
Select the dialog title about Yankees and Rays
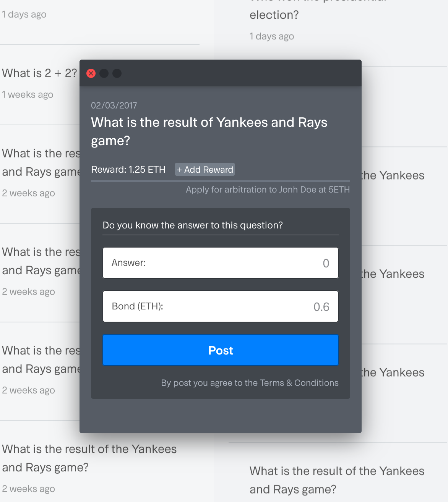[209, 131]
